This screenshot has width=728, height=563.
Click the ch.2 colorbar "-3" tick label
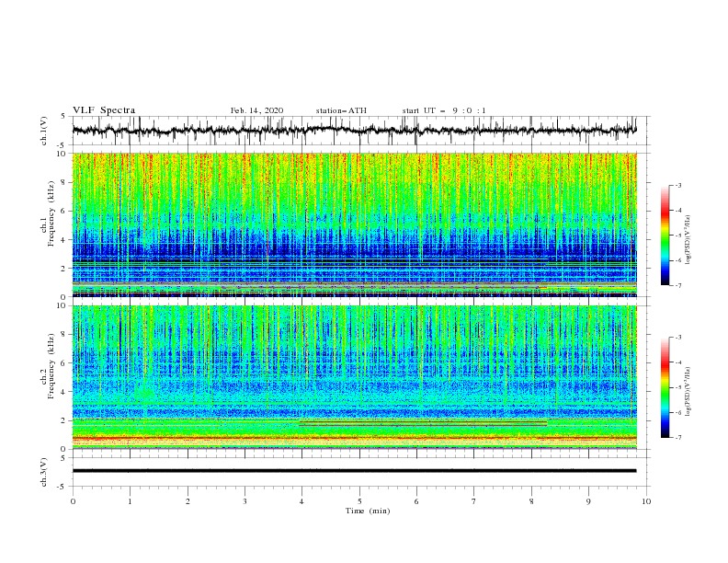(x=678, y=338)
